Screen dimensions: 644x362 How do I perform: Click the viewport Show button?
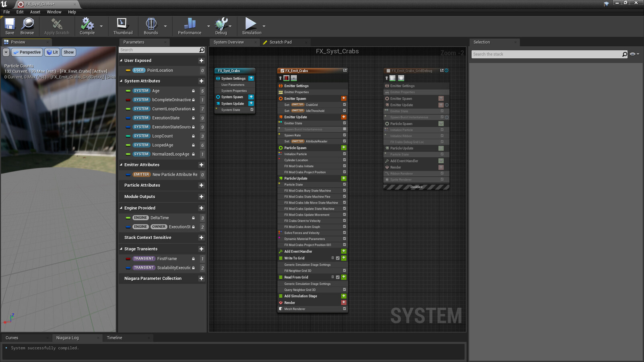[68, 52]
